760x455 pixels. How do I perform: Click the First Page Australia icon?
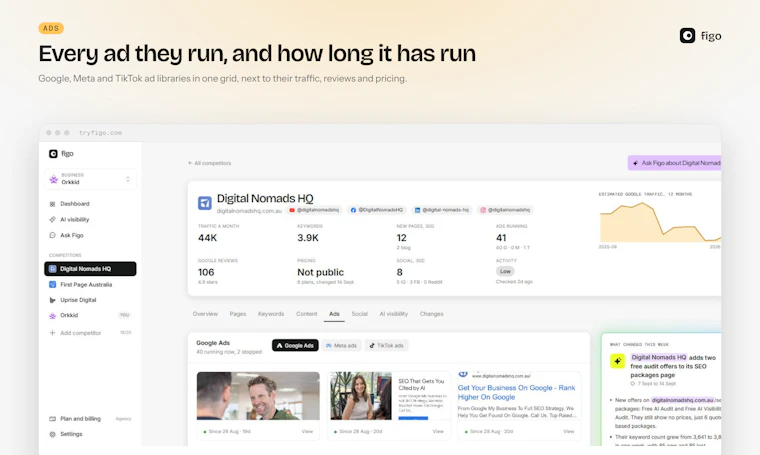[52, 284]
